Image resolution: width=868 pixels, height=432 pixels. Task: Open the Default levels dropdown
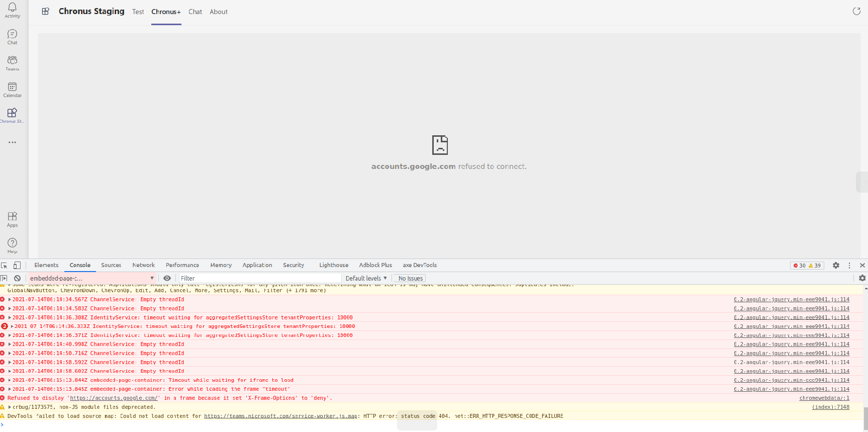coord(366,278)
